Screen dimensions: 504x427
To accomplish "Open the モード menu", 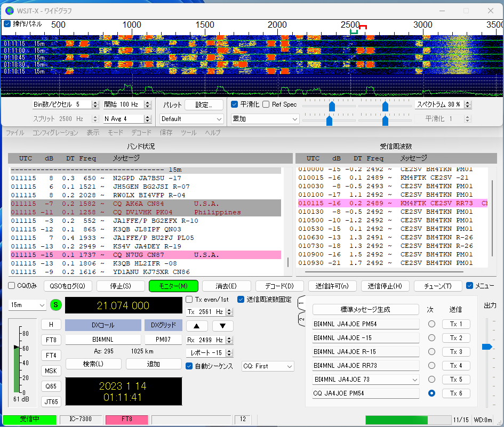I will point(115,133).
